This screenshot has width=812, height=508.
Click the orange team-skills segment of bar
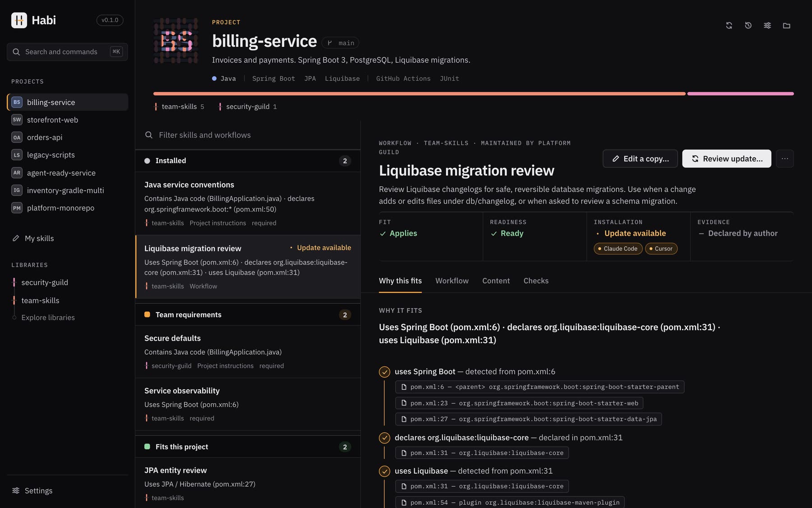420,94
